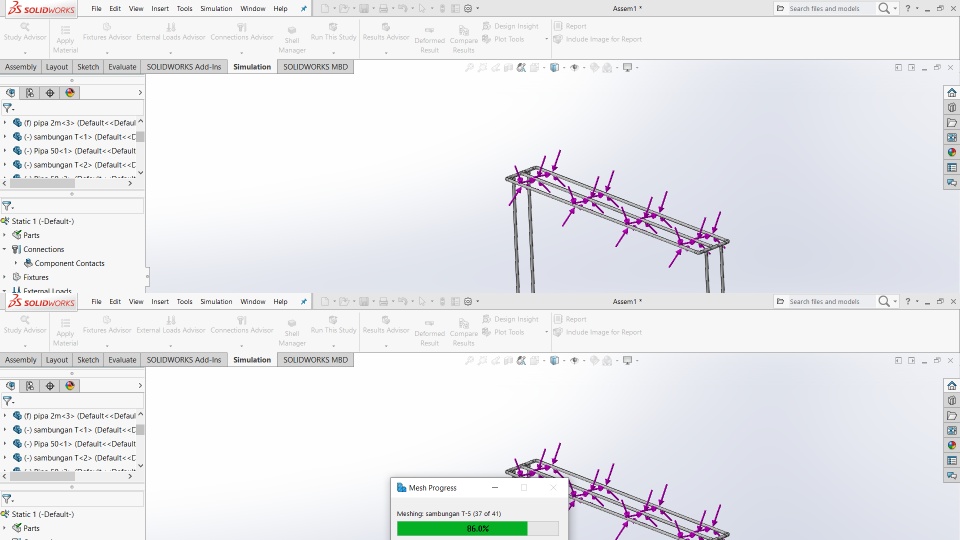Open Home icon in lower window task pane
This screenshot has height=540, width=960.
tap(951, 386)
